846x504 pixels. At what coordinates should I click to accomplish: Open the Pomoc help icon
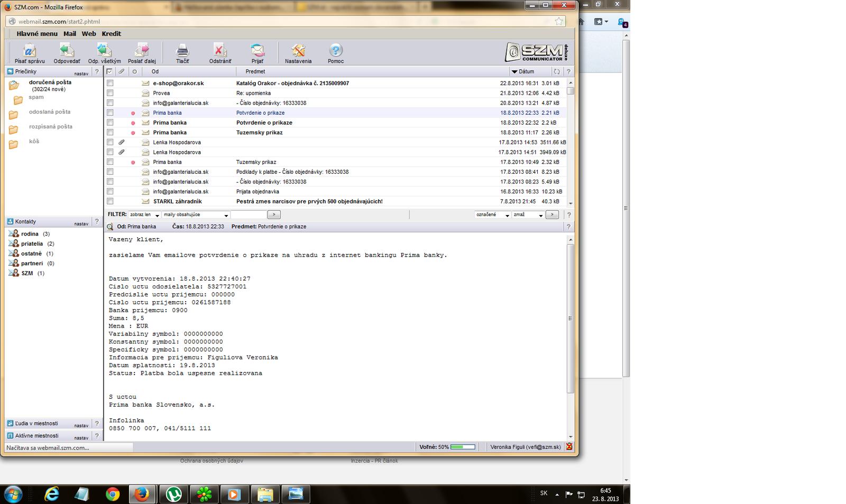click(336, 51)
